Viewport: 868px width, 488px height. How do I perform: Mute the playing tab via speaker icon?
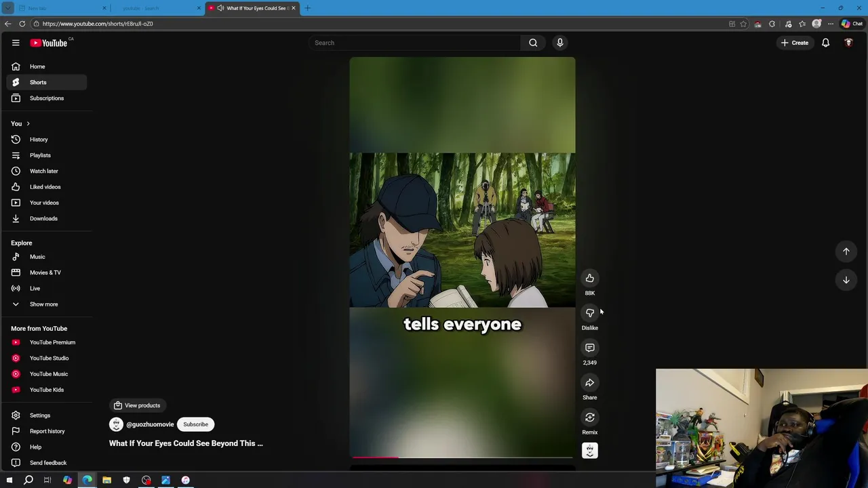pos(220,8)
